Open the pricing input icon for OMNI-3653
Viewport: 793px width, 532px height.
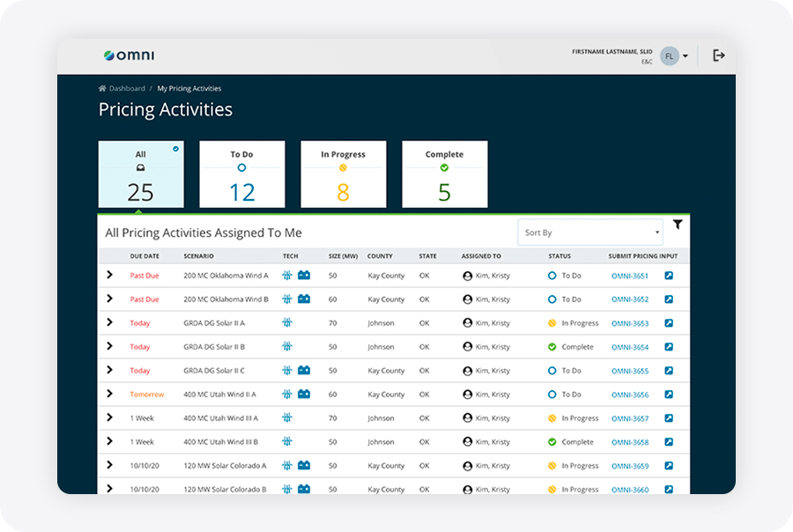pyautogui.click(x=669, y=323)
